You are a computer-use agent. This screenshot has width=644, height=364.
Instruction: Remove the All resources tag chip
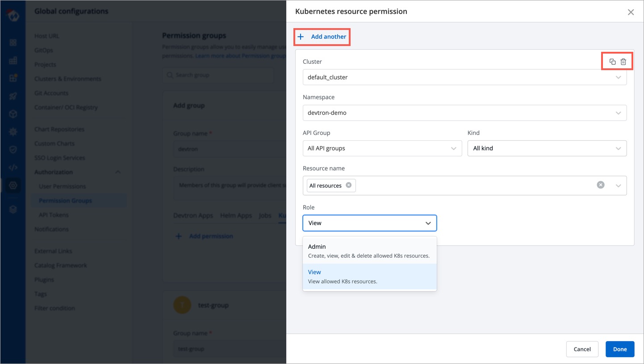[349, 185]
